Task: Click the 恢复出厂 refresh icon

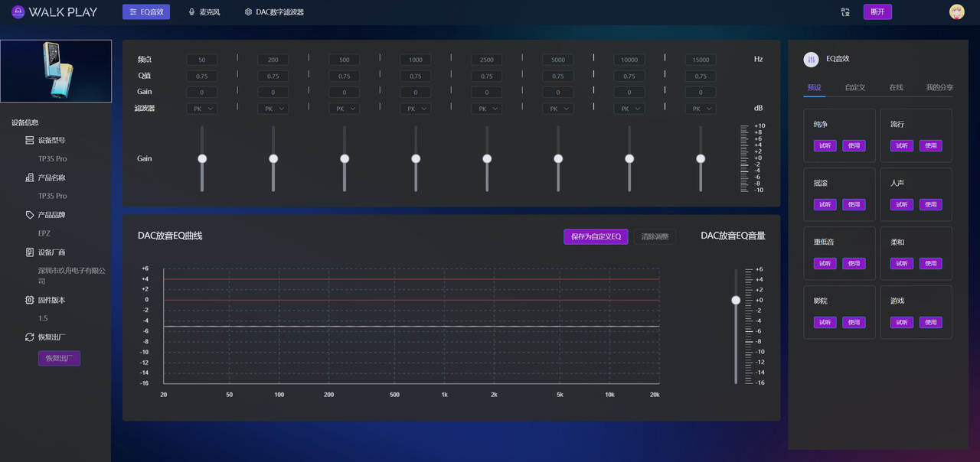Action: pos(30,337)
